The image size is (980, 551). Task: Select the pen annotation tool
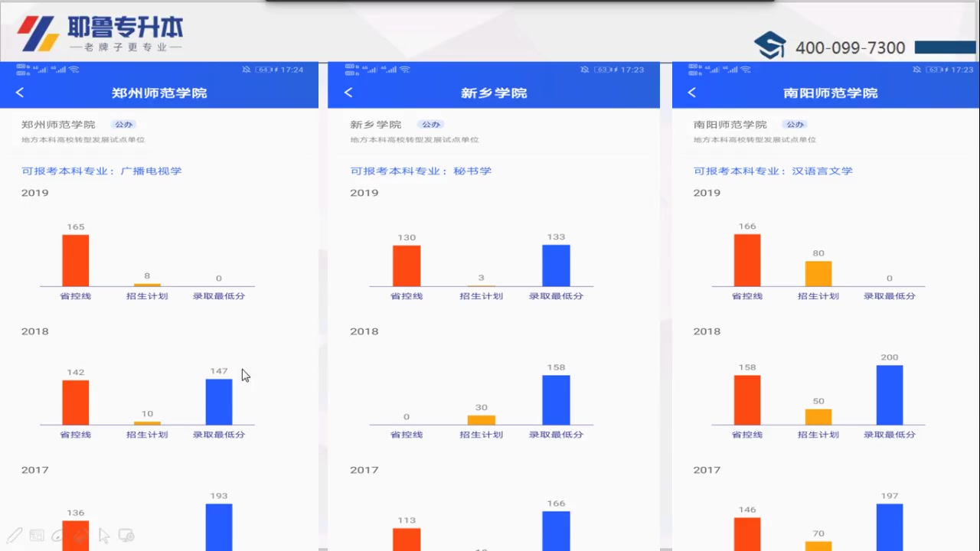pos(14,536)
